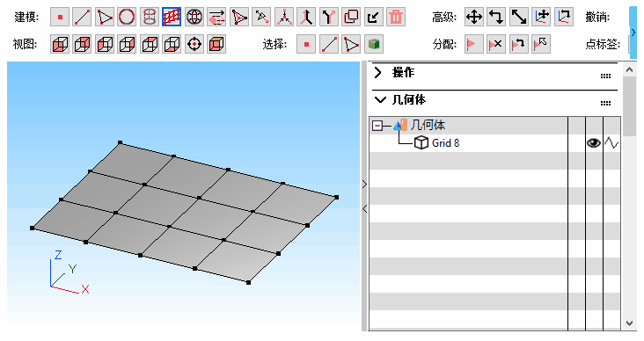The height and width of the screenshot is (341, 644).
Task: Toggle visibility eye of Grid 8
Action: (594, 142)
